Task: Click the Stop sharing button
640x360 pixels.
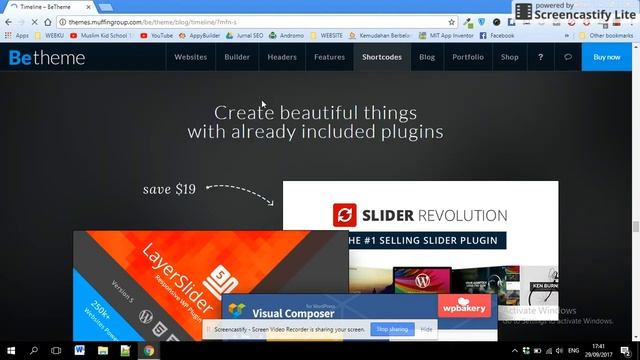Action: coord(392,329)
